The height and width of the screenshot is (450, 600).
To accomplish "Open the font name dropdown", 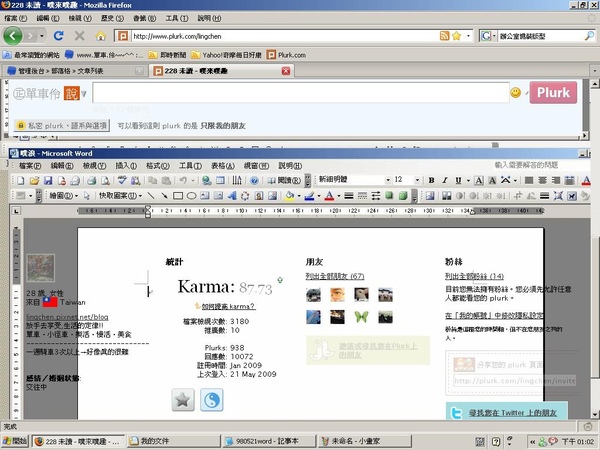I will [x=388, y=180].
